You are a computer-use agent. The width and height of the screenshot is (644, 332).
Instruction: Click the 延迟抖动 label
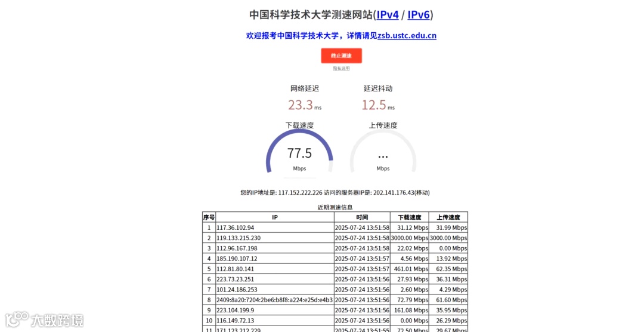(378, 88)
